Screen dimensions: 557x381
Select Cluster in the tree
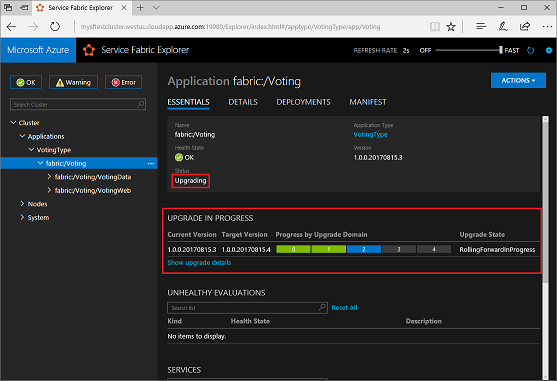[x=29, y=123]
